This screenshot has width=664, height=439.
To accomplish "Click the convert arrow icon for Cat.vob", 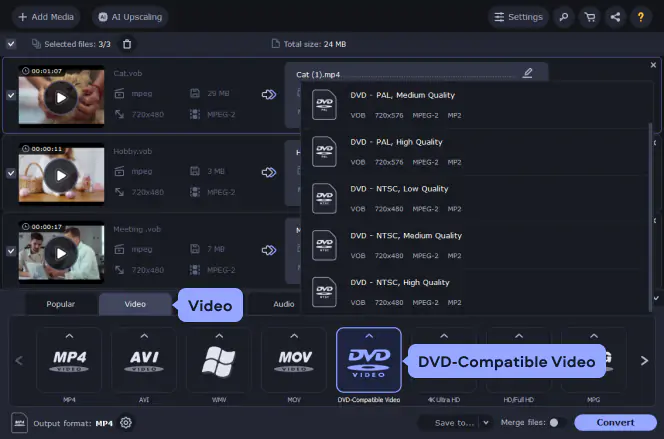I will coord(268,94).
